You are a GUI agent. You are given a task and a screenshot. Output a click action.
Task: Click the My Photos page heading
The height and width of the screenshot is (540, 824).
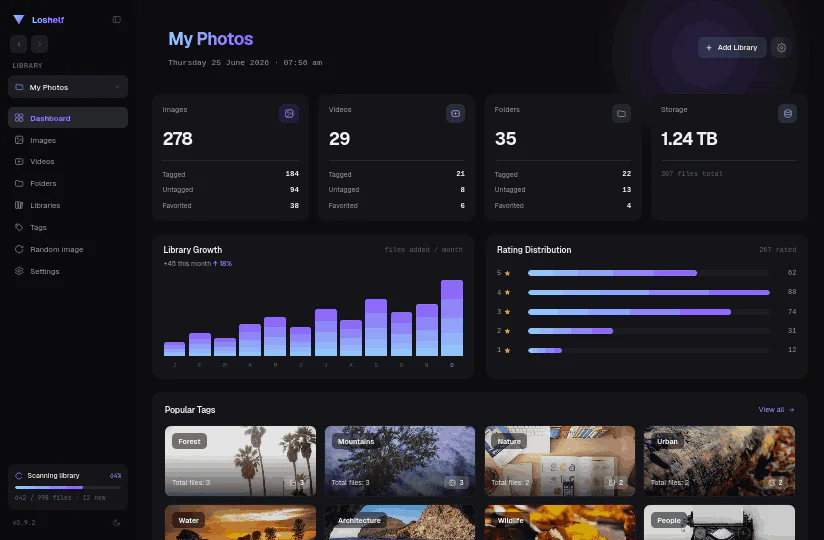pos(211,39)
